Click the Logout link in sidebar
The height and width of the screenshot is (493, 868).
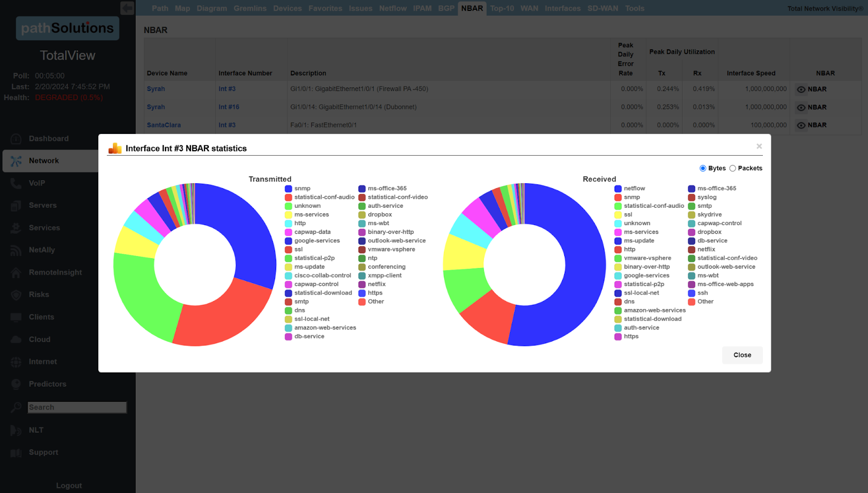pos(69,485)
